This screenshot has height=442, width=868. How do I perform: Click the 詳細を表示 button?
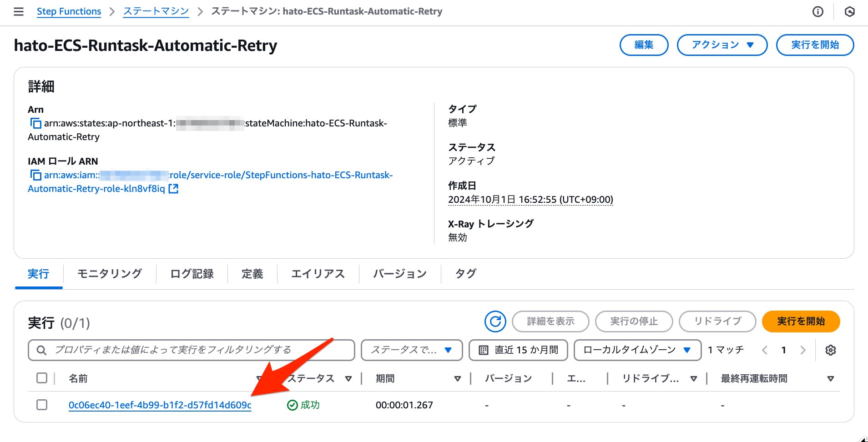[x=550, y=321]
